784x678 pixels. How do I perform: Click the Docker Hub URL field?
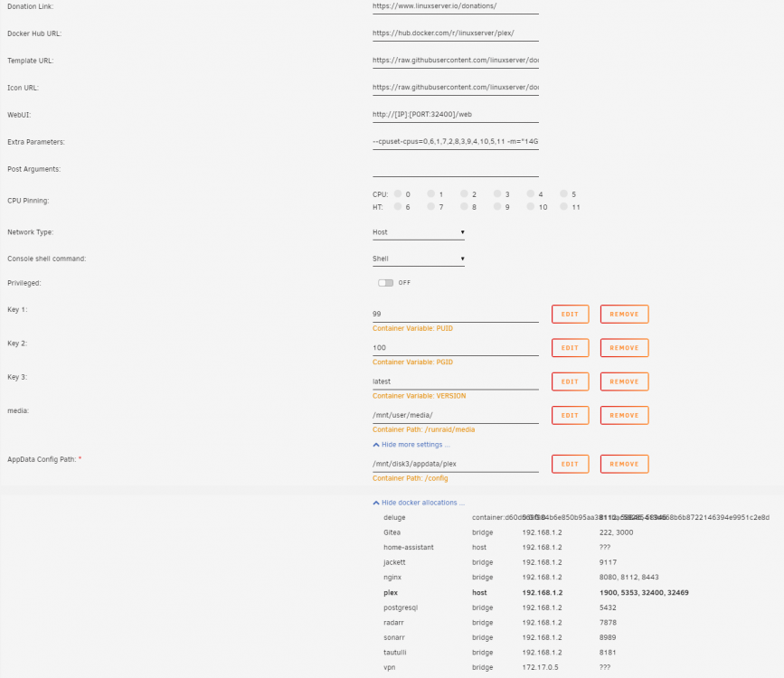[x=456, y=33]
